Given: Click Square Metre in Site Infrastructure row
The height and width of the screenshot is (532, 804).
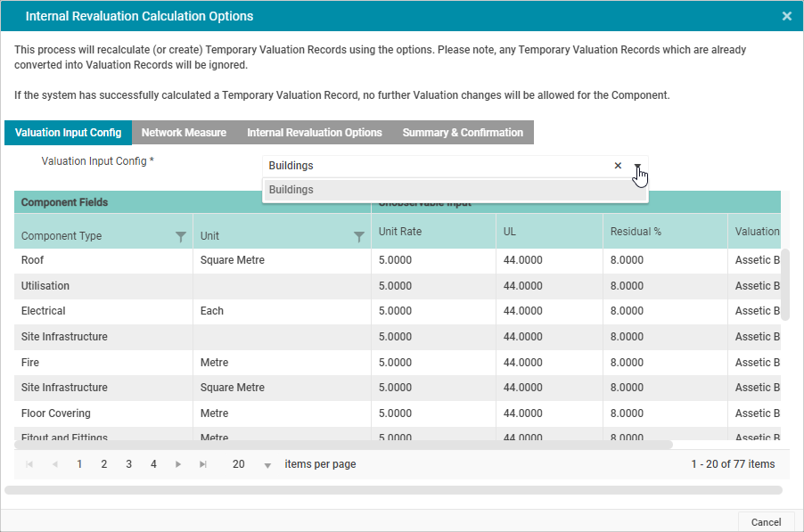Looking at the screenshot, I should click(233, 388).
